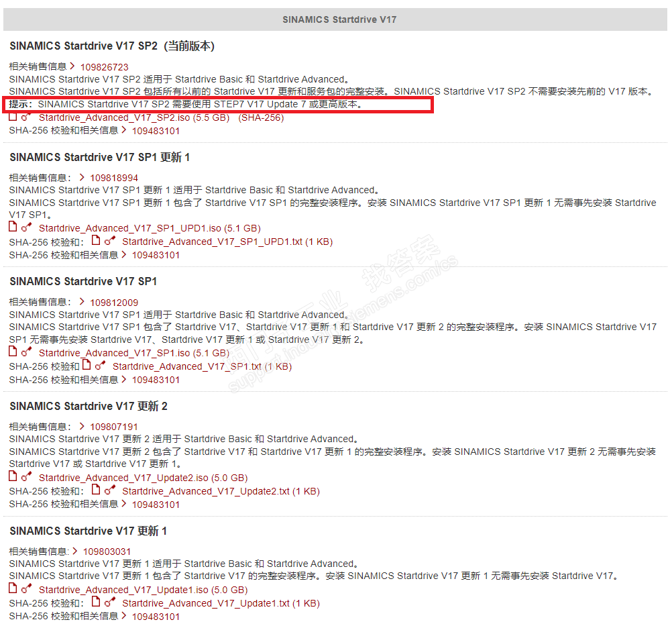Click label 相关销售信息 in the SP2 section
The image size is (672, 626).
point(38,66)
